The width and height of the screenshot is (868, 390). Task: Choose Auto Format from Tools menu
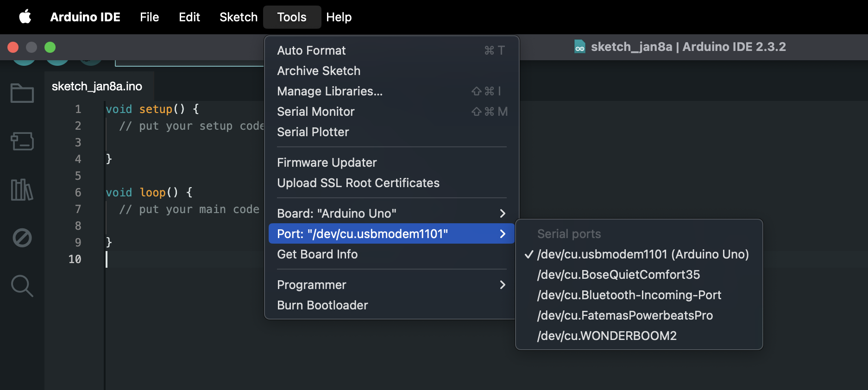pyautogui.click(x=392, y=50)
